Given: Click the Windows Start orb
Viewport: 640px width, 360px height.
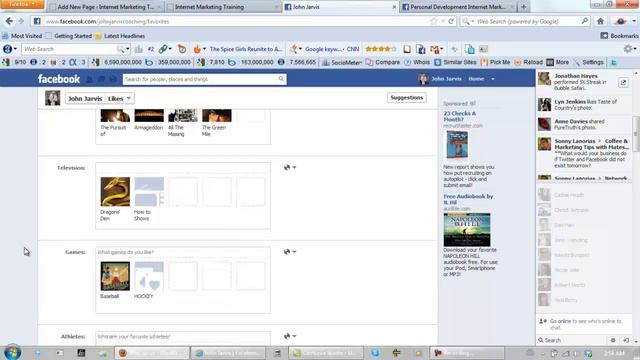Looking at the screenshot, I should pos(12,353).
